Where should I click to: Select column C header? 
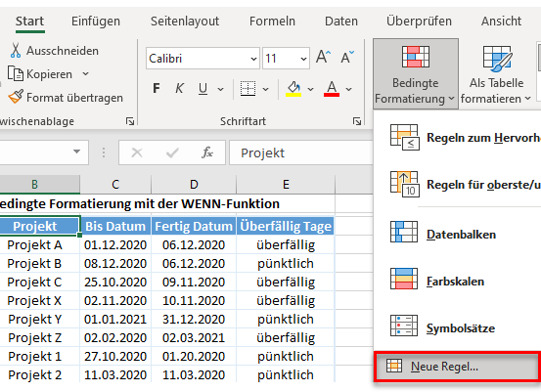(115, 184)
